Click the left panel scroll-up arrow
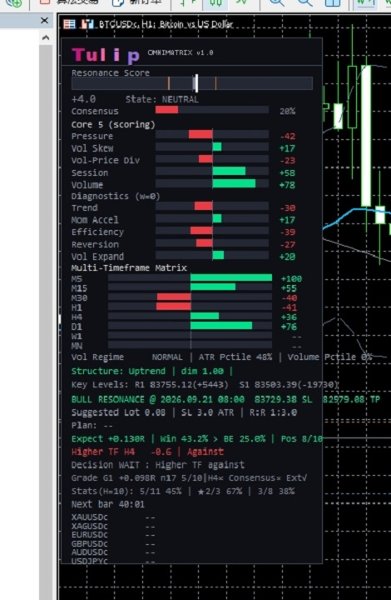Screen dimensions: 391x600 [46, 38]
